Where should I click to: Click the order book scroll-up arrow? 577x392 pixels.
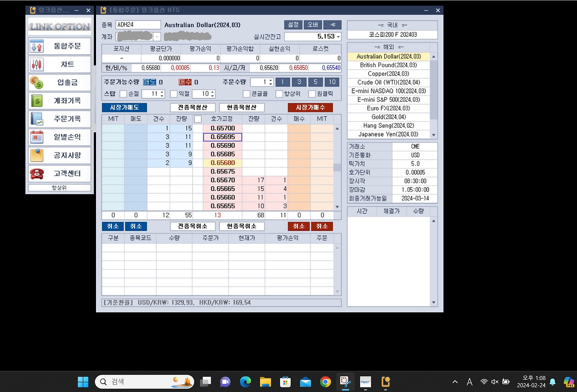pyautogui.click(x=337, y=128)
